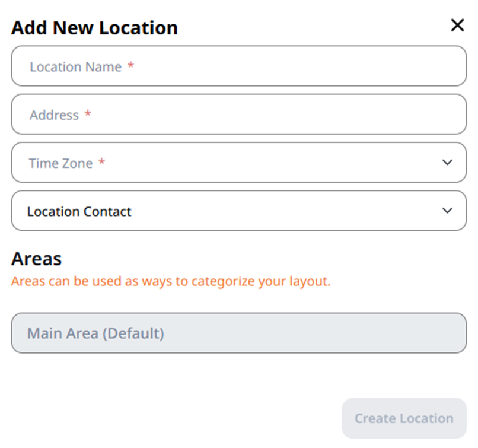478x448 pixels.
Task: Focus the Address input field
Action: (x=238, y=114)
